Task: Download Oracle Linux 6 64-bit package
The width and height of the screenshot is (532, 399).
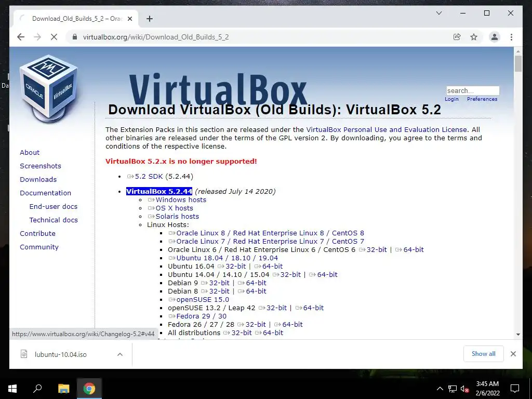Action: [409, 250]
